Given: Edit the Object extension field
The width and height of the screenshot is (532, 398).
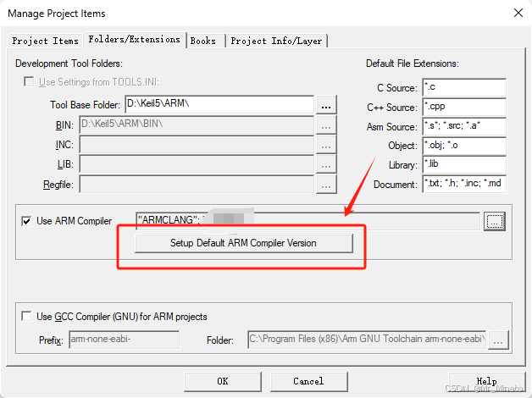Looking at the screenshot, I should coord(464,146).
